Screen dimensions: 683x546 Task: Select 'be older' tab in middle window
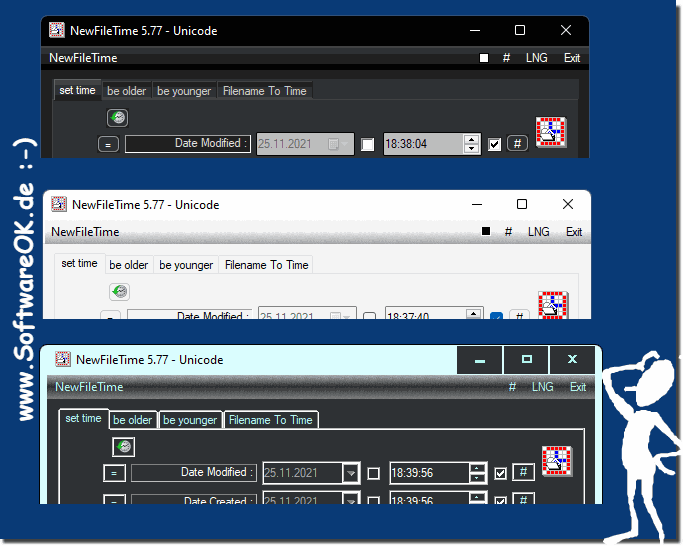(129, 265)
